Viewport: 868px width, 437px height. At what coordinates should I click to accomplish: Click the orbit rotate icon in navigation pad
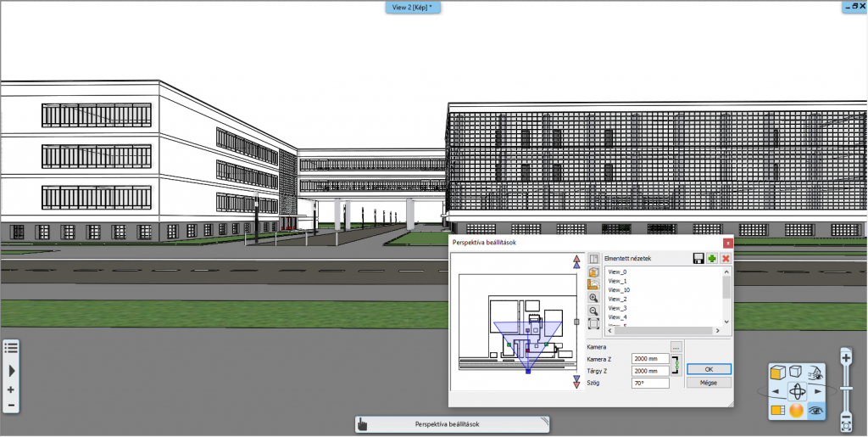(797, 391)
